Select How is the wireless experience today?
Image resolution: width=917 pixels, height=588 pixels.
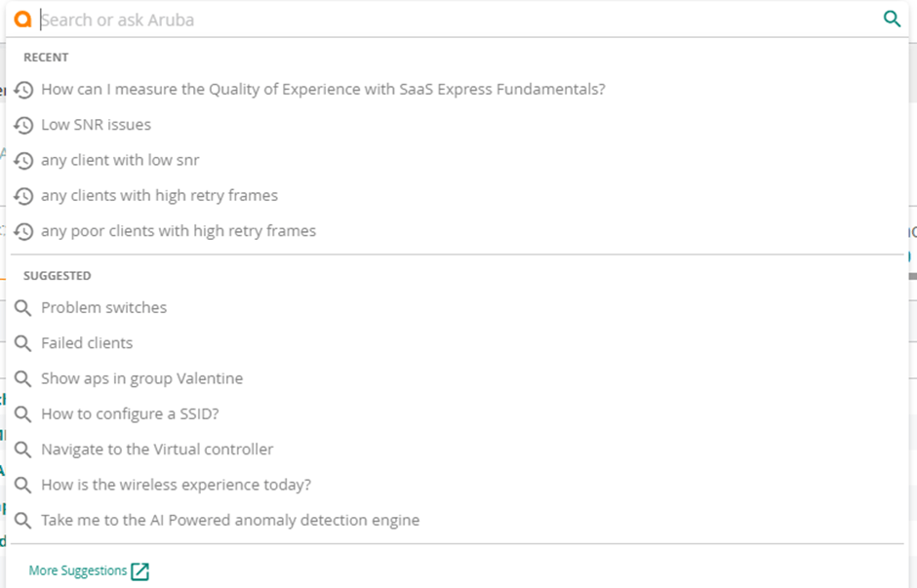(x=176, y=485)
